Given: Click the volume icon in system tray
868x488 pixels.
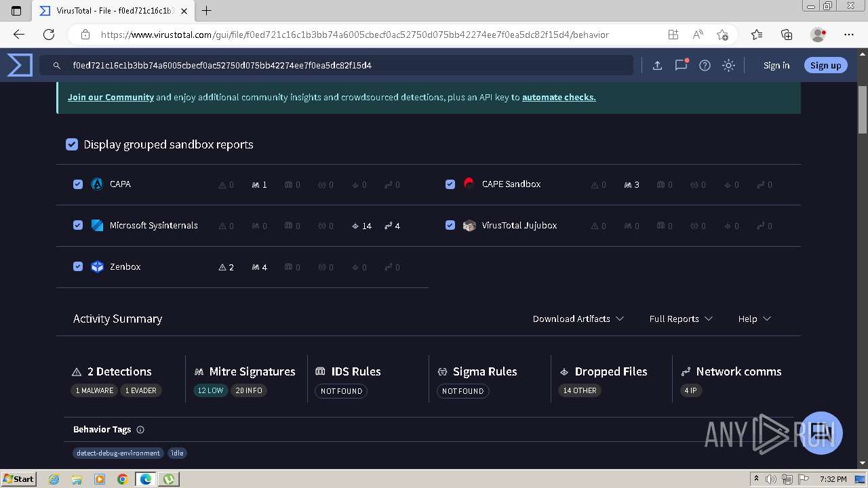Looking at the screenshot, I should point(770,479).
